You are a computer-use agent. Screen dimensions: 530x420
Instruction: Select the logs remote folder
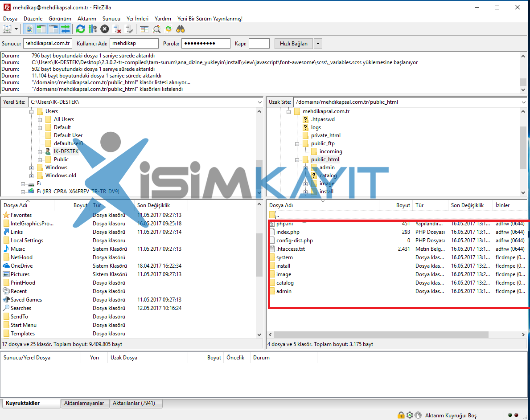pyautogui.click(x=316, y=127)
